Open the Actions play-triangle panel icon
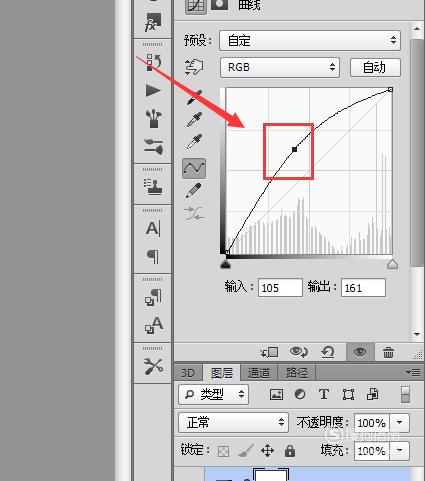 (153, 91)
